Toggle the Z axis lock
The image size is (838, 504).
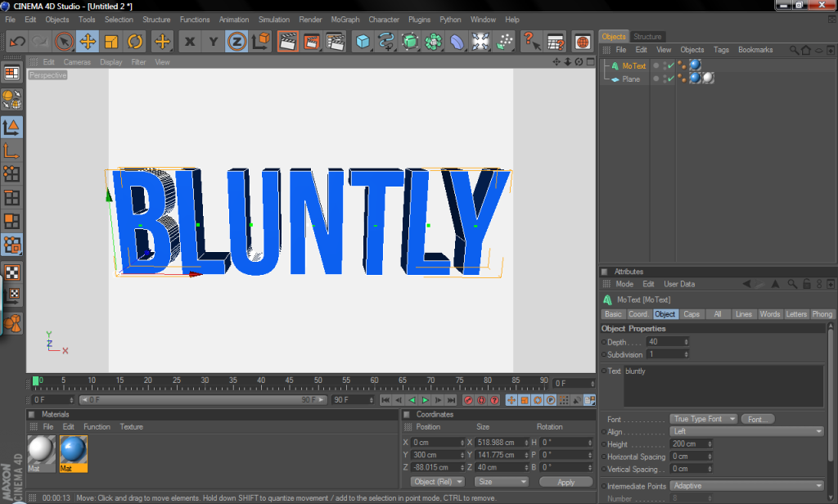(x=237, y=41)
